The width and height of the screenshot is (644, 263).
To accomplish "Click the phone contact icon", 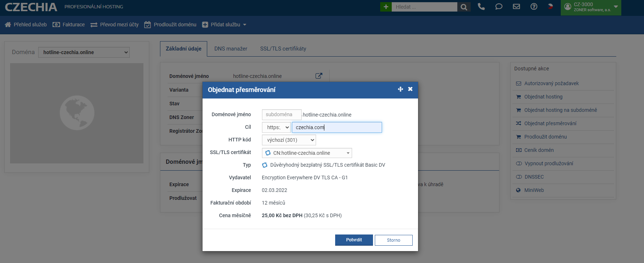I will (481, 6).
